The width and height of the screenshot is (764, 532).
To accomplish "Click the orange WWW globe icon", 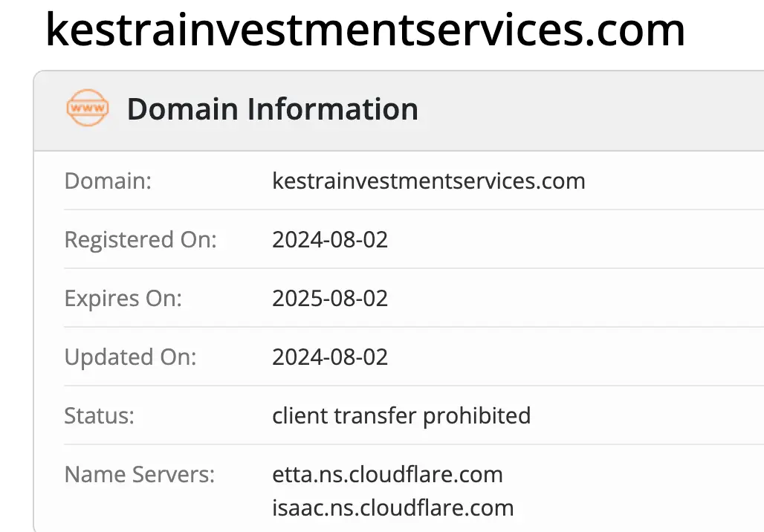I will tap(87, 109).
